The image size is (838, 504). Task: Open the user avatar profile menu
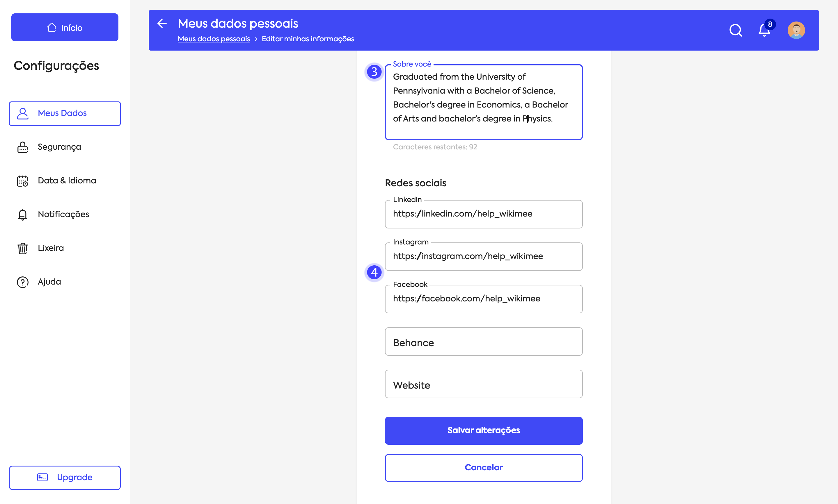(796, 30)
